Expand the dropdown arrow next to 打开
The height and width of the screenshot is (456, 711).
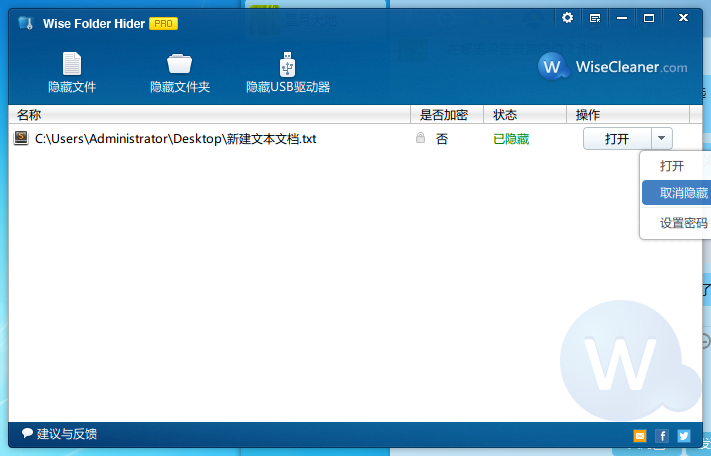[x=662, y=139]
